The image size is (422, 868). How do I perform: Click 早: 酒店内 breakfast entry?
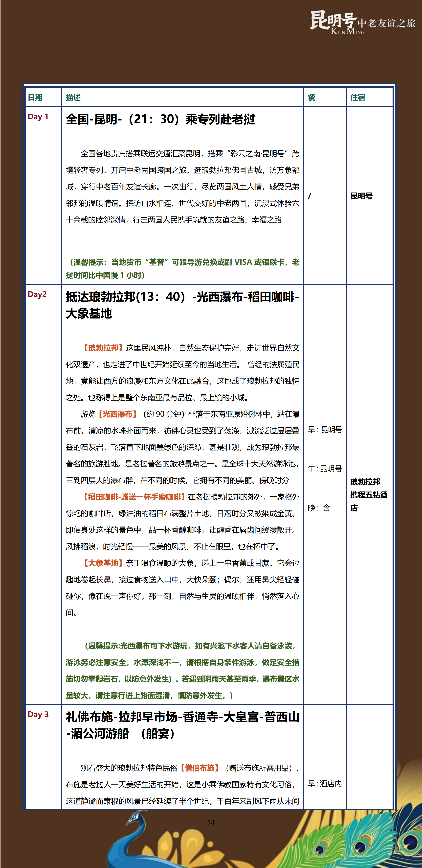coord(325,783)
